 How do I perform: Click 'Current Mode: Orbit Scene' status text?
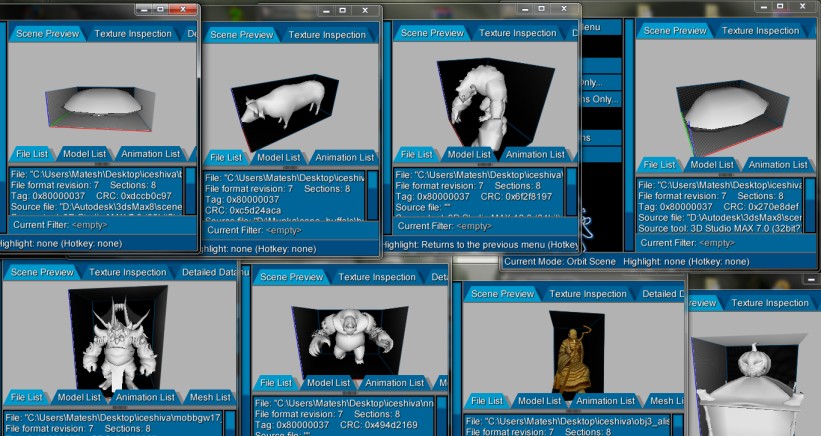tap(560, 262)
